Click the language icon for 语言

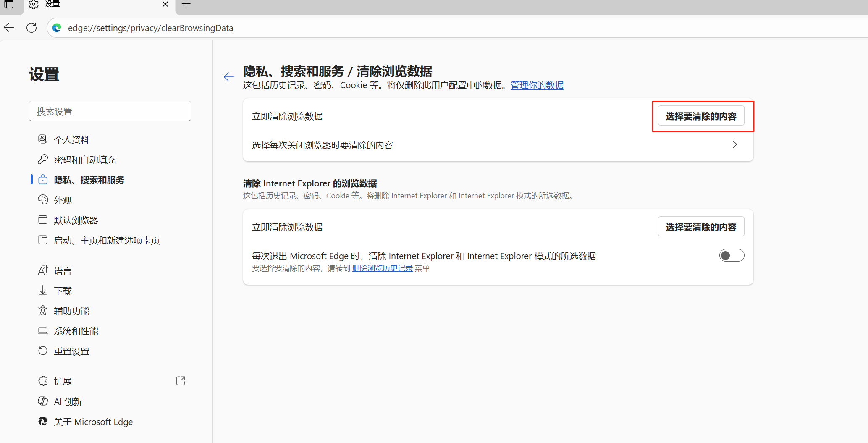[43, 270]
